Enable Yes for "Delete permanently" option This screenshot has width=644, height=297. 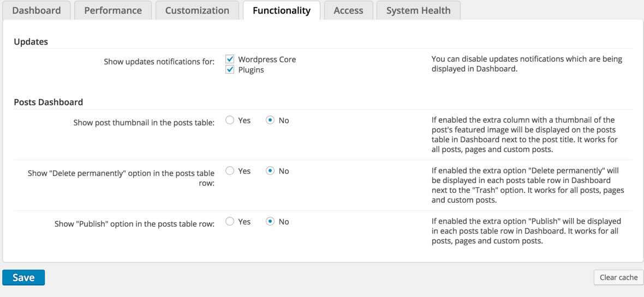coord(230,171)
